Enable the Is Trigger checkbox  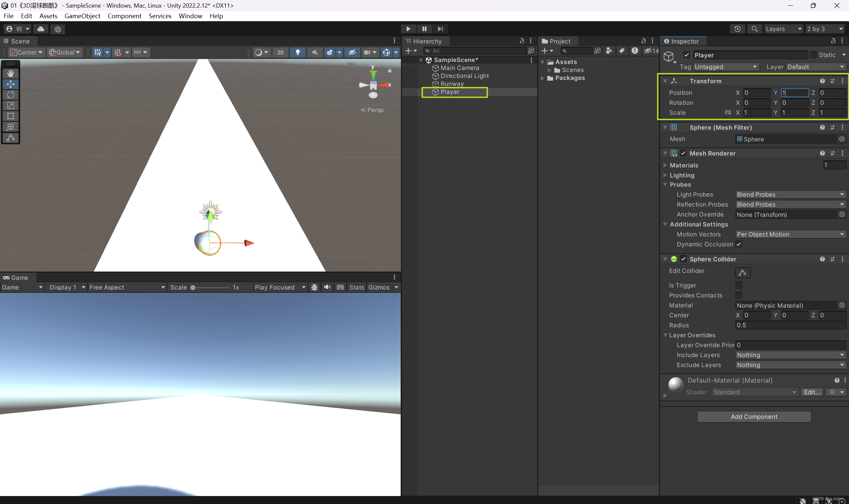click(739, 285)
